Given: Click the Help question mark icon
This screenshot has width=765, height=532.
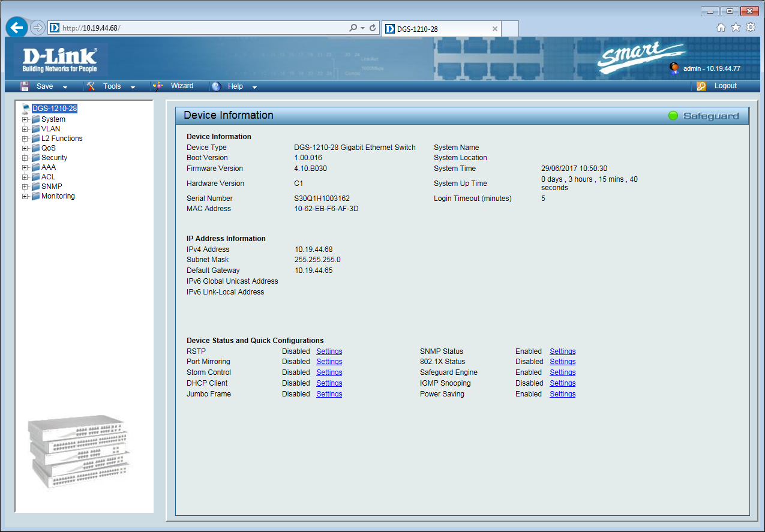Looking at the screenshot, I should pos(217,86).
